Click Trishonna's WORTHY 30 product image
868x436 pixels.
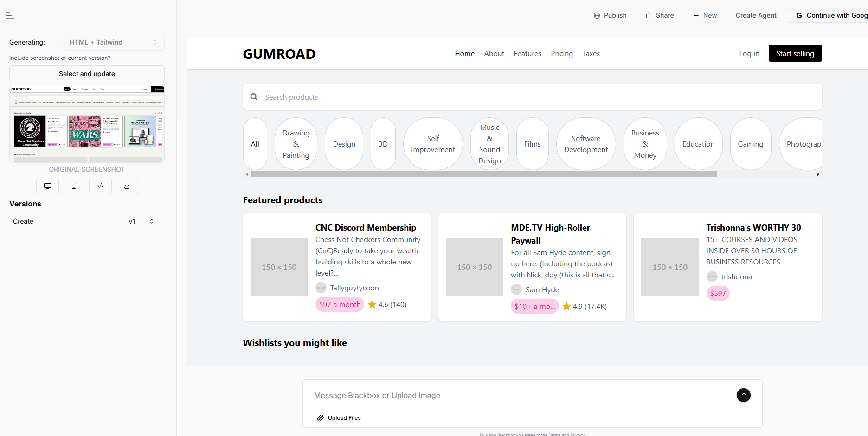(670, 267)
